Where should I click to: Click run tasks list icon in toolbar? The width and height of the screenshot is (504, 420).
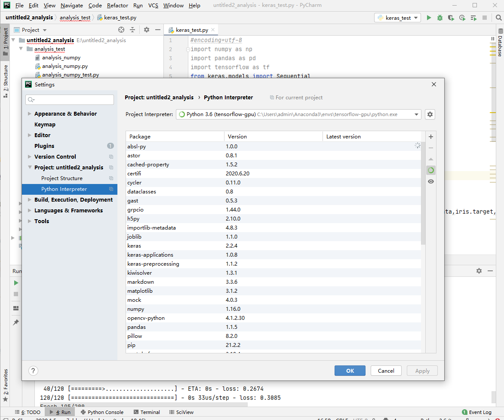click(x=473, y=18)
